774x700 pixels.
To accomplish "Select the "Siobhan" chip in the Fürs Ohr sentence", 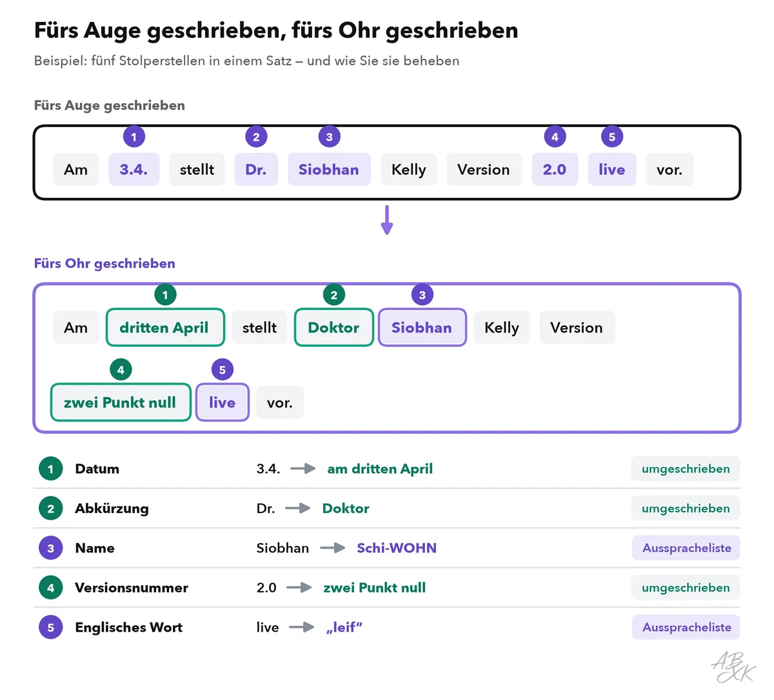I will (x=422, y=327).
